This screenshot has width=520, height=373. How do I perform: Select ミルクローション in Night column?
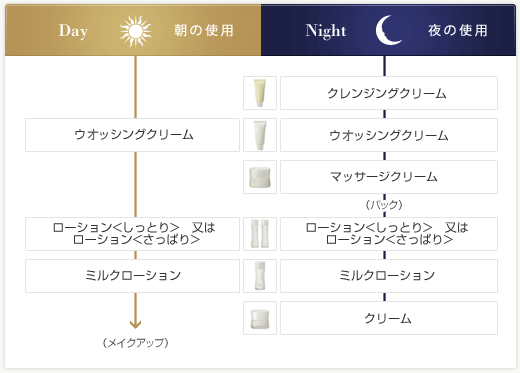click(389, 276)
